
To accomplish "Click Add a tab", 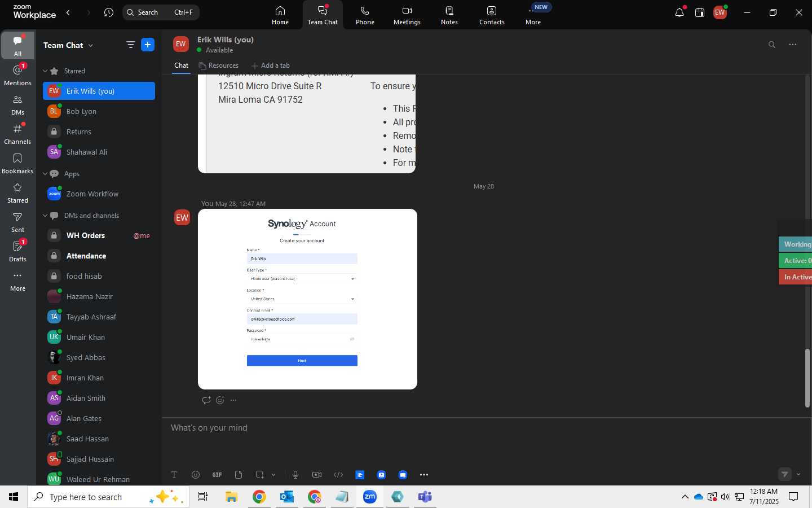I will coord(271,65).
